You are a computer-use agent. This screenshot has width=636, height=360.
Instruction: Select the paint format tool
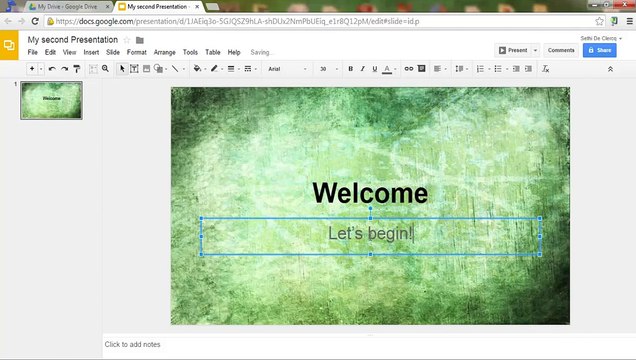[77, 69]
